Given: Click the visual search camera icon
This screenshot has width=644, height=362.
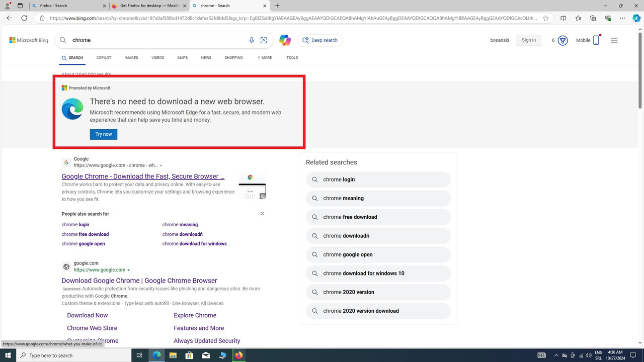Looking at the screenshot, I should point(264,40).
